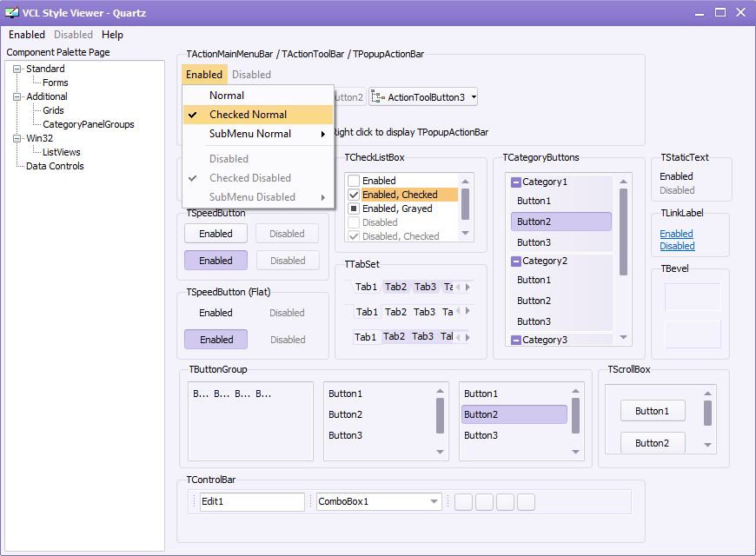Click the third blank TControlBar button
The height and width of the screenshot is (556, 756).
pyautogui.click(x=505, y=502)
